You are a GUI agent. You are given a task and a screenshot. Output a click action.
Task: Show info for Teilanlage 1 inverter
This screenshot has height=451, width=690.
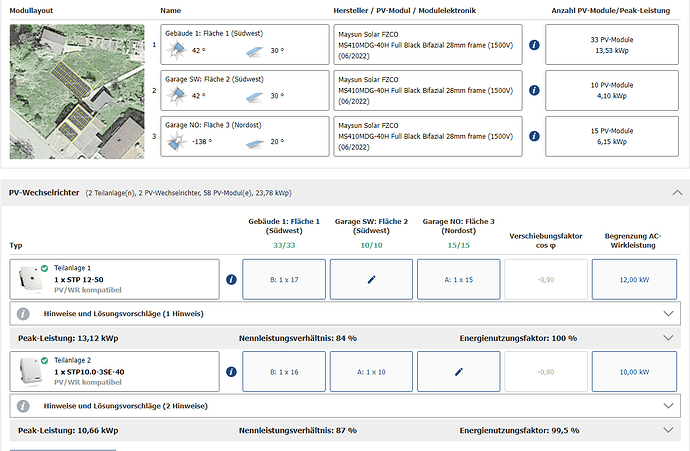point(231,279)
